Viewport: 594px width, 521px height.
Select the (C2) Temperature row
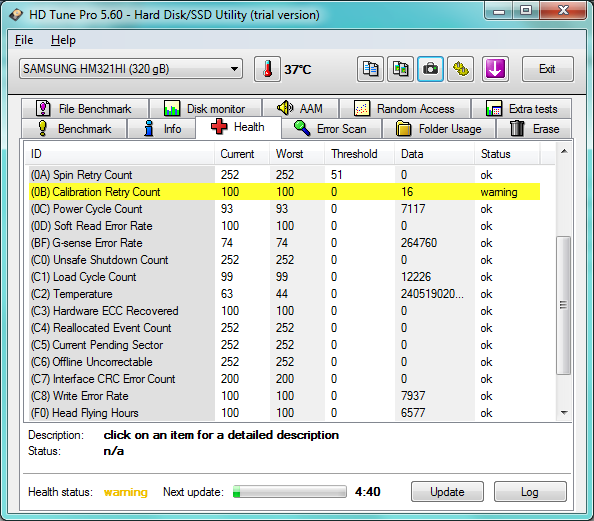(x=283, y=294)
